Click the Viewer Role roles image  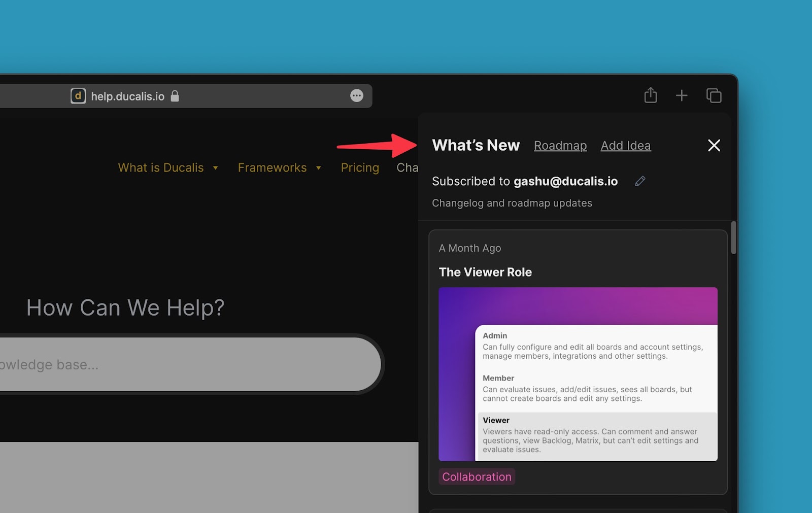click(x=578, y=374)
